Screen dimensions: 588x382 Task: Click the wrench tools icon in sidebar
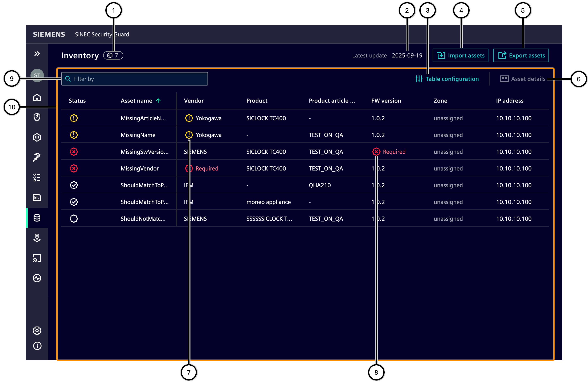(37, 157)
